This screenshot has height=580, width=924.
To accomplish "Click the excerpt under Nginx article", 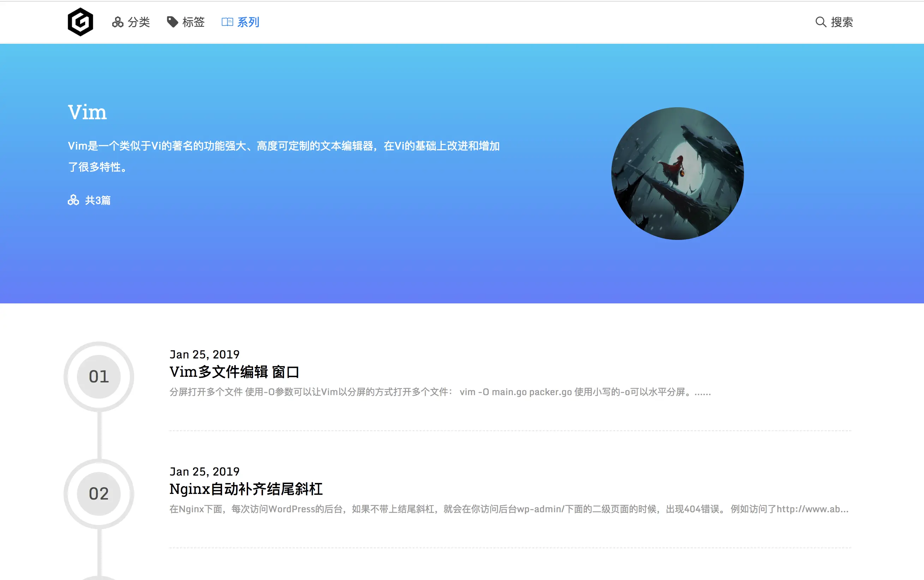I will 509,509.
